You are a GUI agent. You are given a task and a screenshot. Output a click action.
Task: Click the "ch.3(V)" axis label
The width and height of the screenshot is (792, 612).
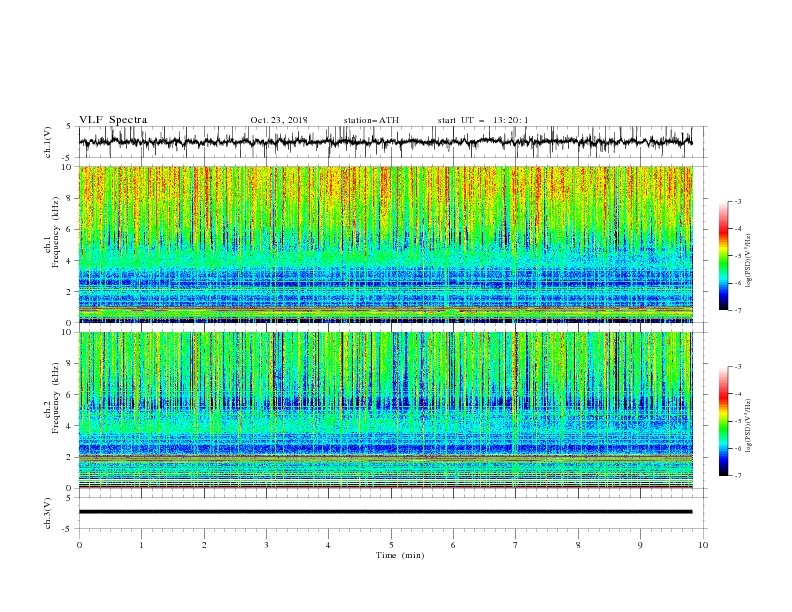pos(48,513)
